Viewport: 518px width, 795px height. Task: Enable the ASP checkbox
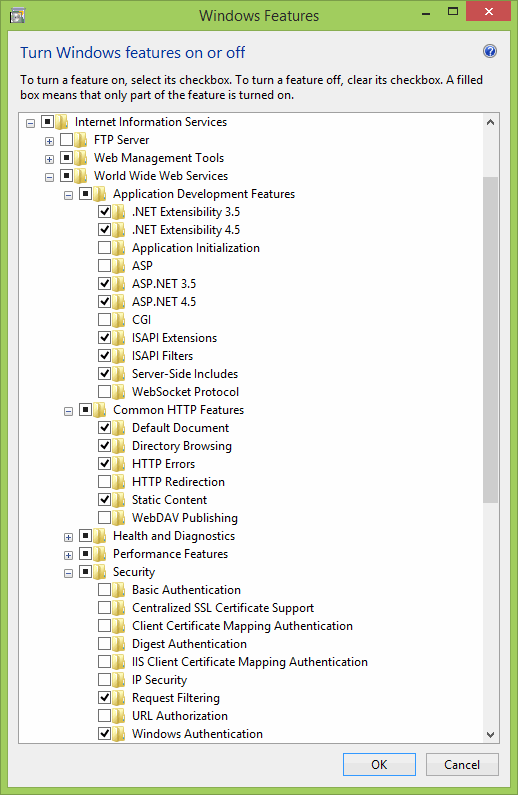click(104, 266)
